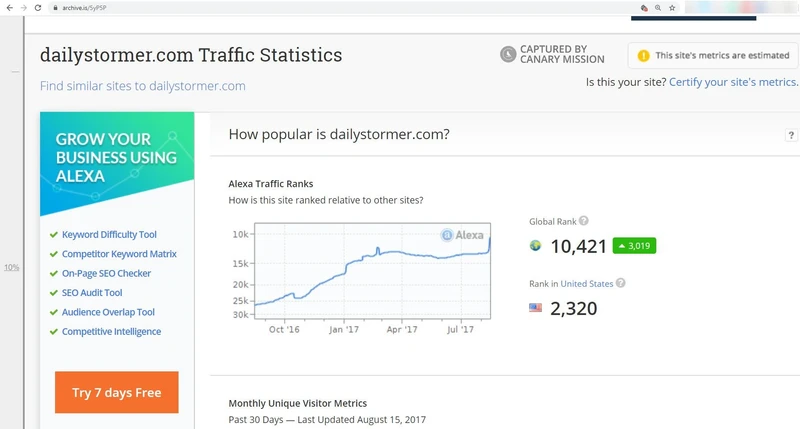Click the US flag icon beside 2,320

tap(535, 308)
